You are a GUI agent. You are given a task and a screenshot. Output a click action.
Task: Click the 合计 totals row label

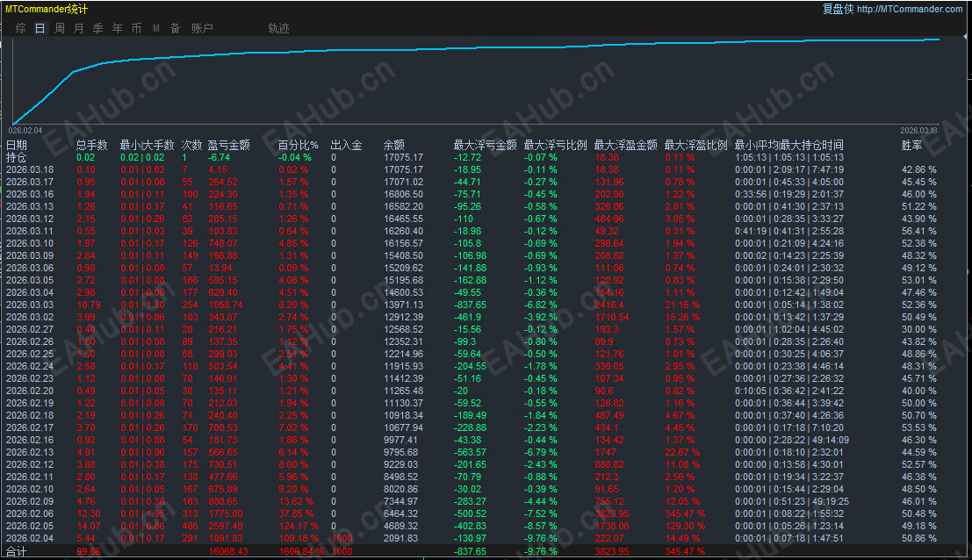[16, 551]
